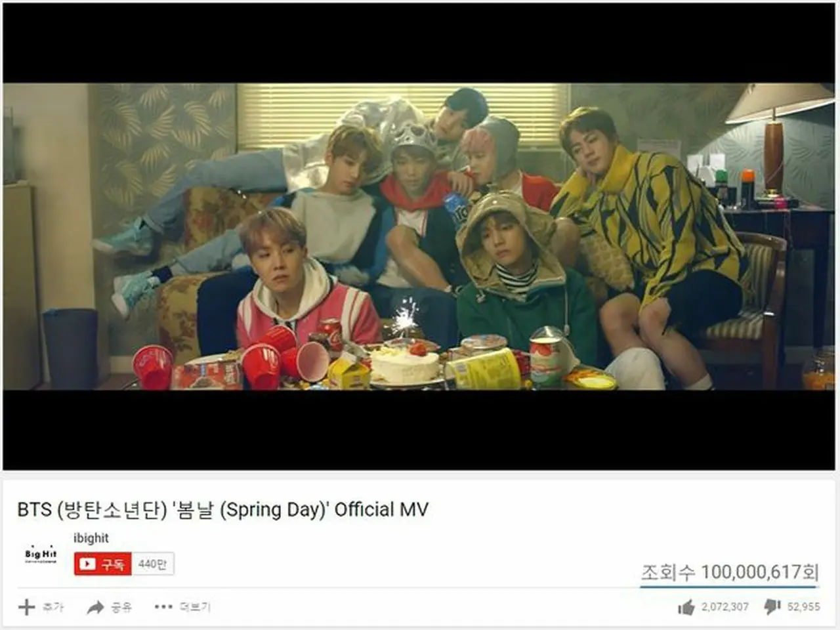Screen dimensions: 840x630
Task: Click the 2,072,307 likes count
Action: pos(725,607)
